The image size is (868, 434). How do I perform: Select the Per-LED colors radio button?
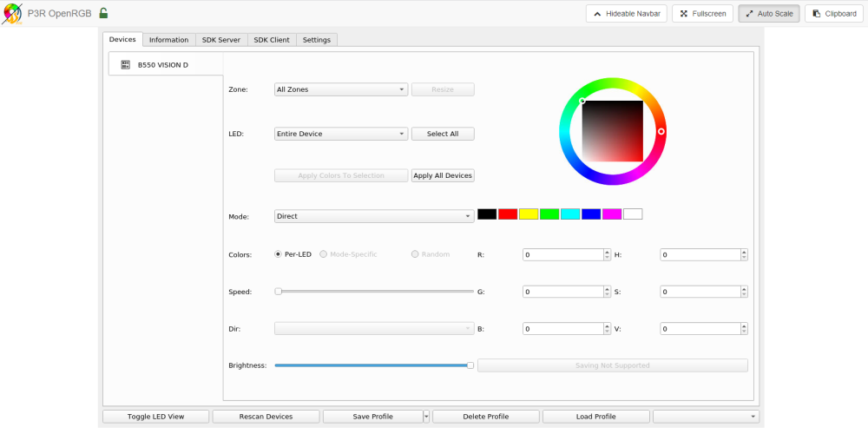click(279, 254)
